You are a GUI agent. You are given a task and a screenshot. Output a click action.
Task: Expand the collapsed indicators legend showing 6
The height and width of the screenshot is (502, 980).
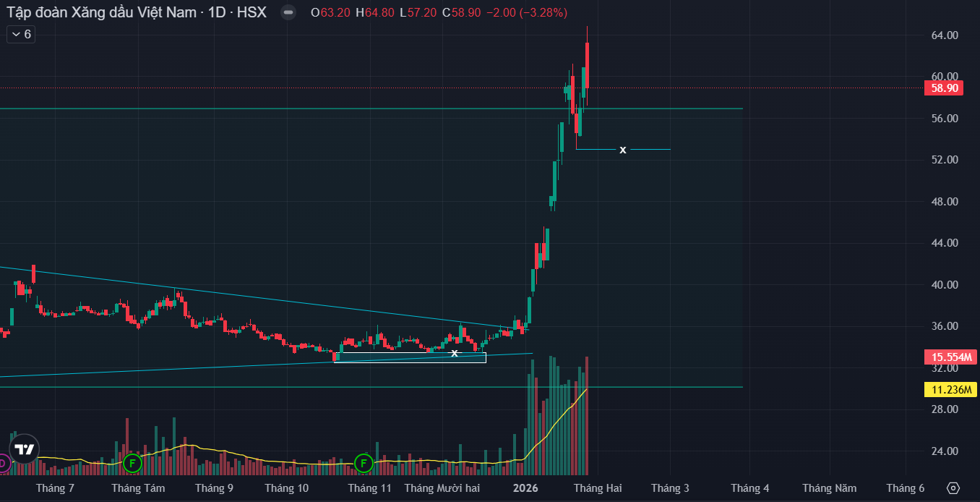coord(21,34)
